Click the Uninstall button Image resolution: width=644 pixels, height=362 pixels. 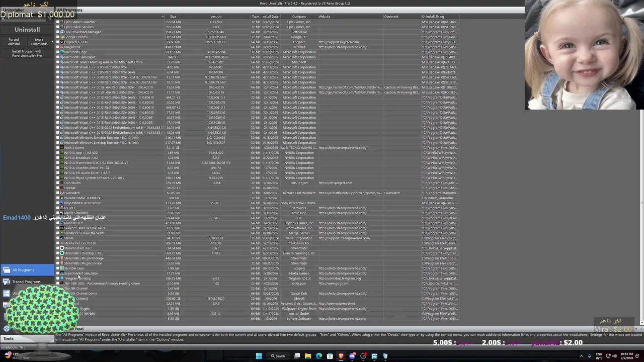click(27, 30)
